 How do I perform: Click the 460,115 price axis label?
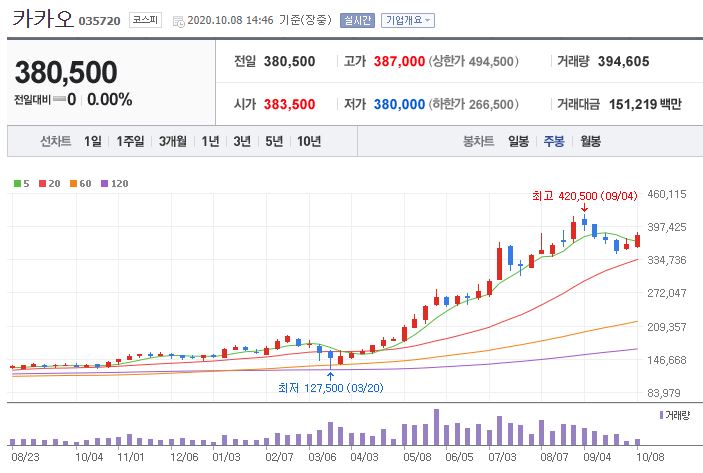[667, 194]
